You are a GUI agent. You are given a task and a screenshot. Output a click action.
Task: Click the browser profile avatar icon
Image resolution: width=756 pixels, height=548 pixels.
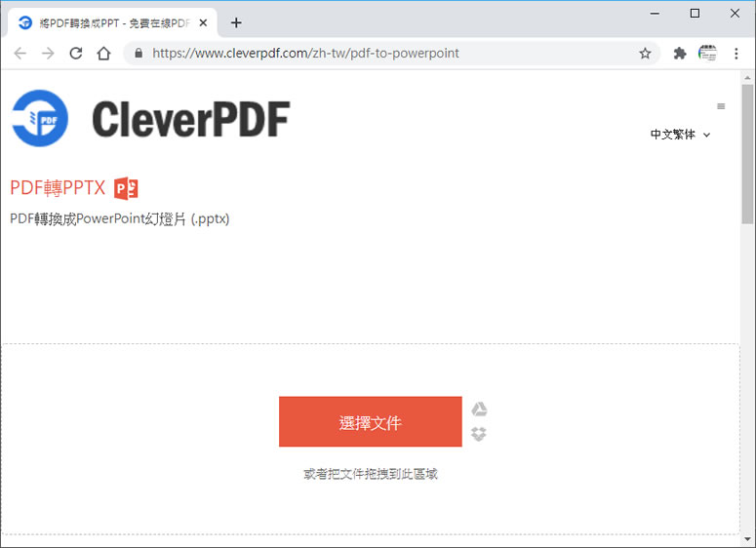coord(707,53)
